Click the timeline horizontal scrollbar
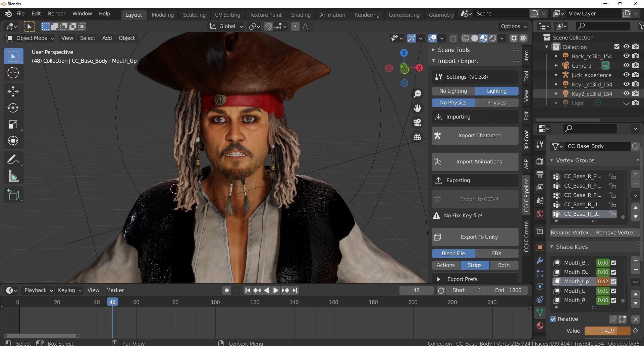This screenshot has height=346, width=644. 42,336
